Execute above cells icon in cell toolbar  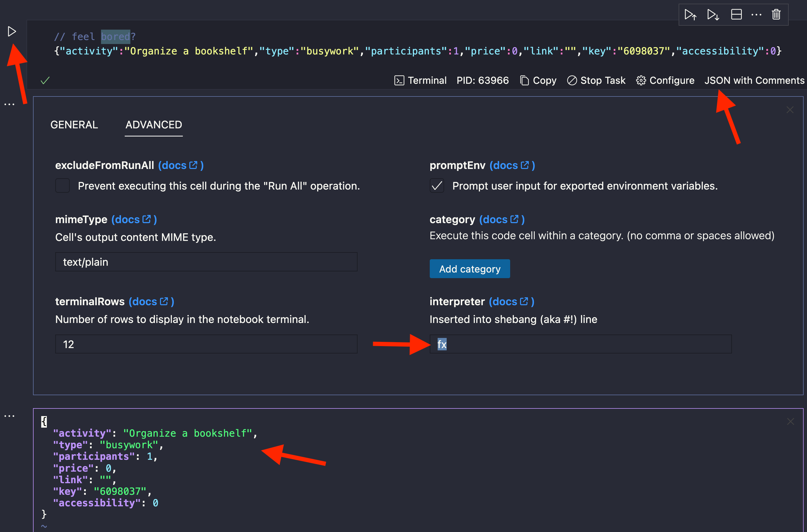point(690,15)
